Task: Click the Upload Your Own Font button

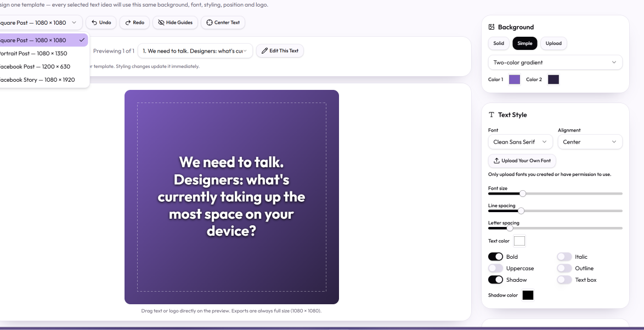Action: click(522, 161)
